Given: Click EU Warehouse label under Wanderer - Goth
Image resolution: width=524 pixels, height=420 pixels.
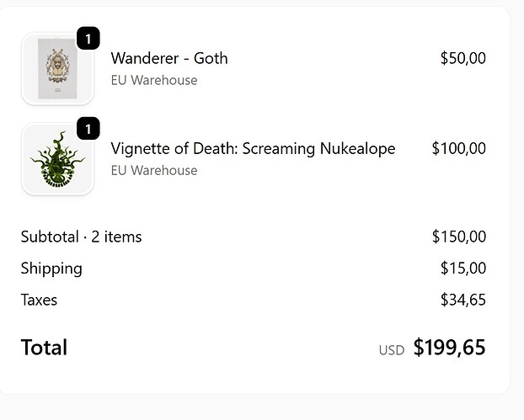Looking at the screenshot, I should [x=154, y=80].
